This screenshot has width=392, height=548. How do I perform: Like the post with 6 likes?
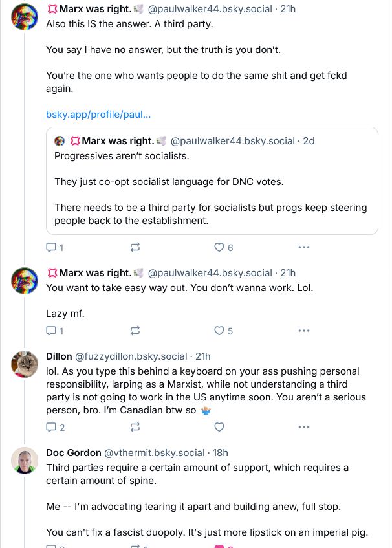point(219,247)
